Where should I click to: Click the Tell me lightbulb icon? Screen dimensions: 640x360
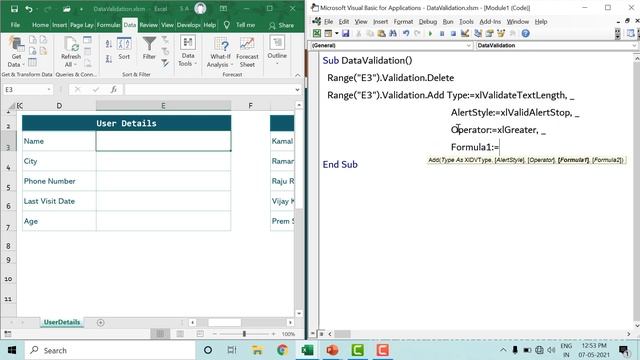point(227,25)
